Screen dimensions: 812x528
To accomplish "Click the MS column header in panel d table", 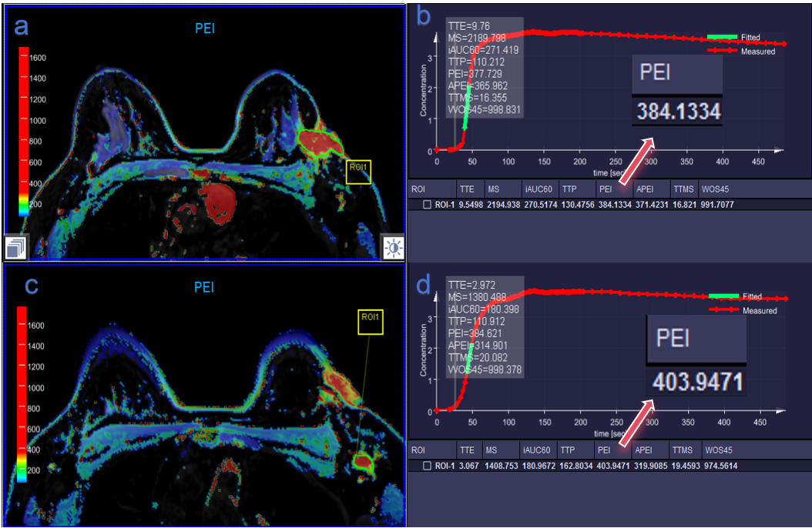I will 492,450.
